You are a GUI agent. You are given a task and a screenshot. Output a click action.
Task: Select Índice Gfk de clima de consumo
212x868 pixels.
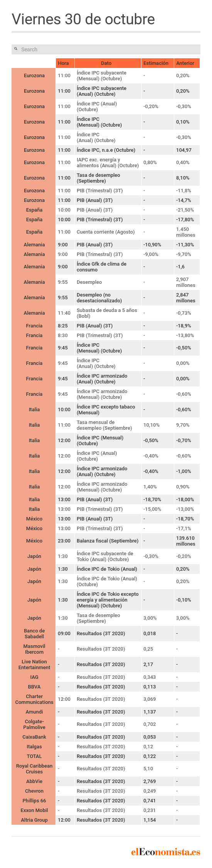pyautogui.click(x=101, y=267)
